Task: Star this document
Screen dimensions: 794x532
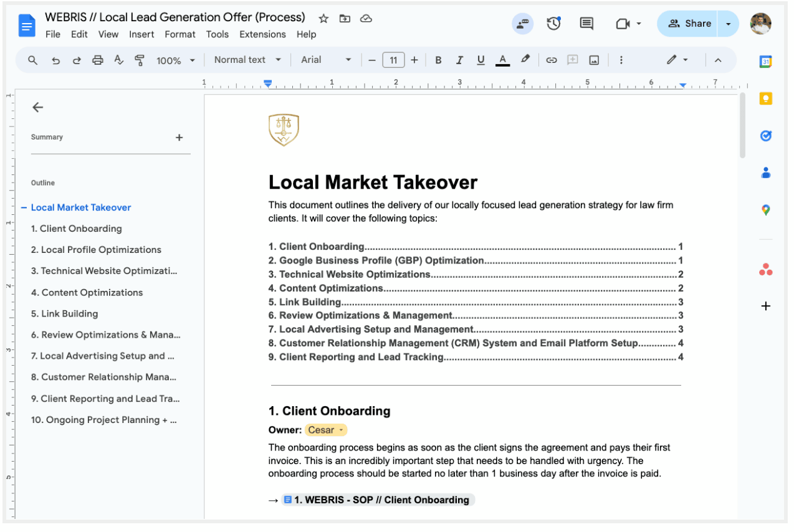Action: [323, 19]
